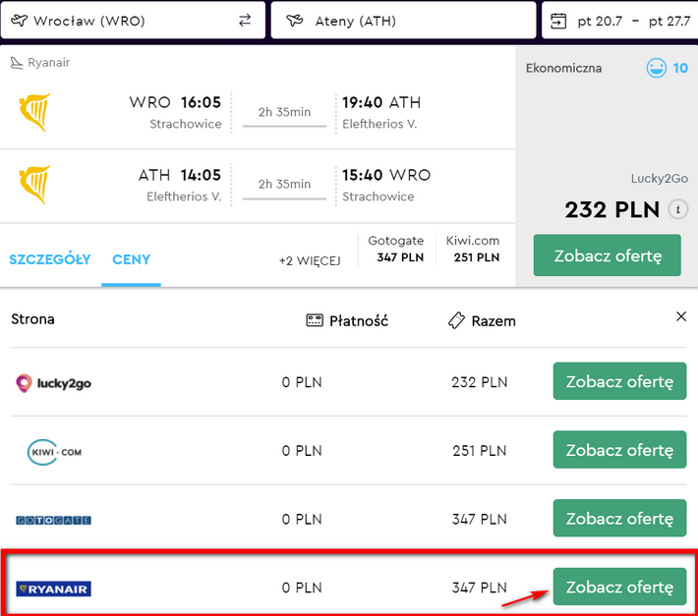Click the Ryanair airline name label
This screenshot has width=698, height=616.
click(x=48, y=63)
